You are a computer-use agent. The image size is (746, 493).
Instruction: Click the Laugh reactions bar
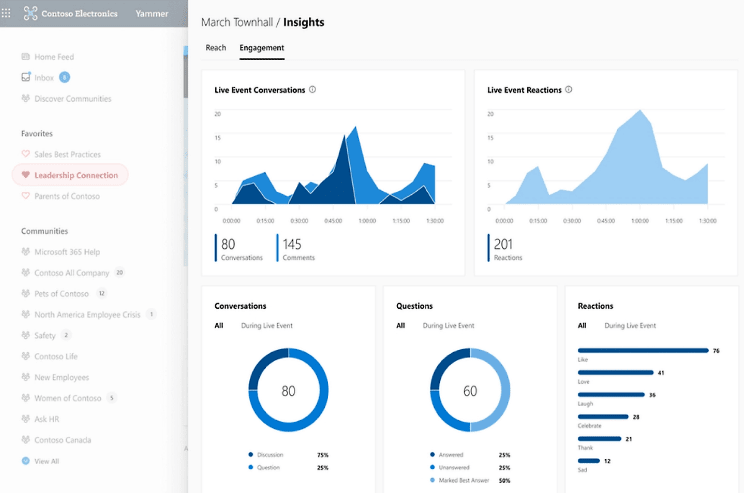[611, 394]
